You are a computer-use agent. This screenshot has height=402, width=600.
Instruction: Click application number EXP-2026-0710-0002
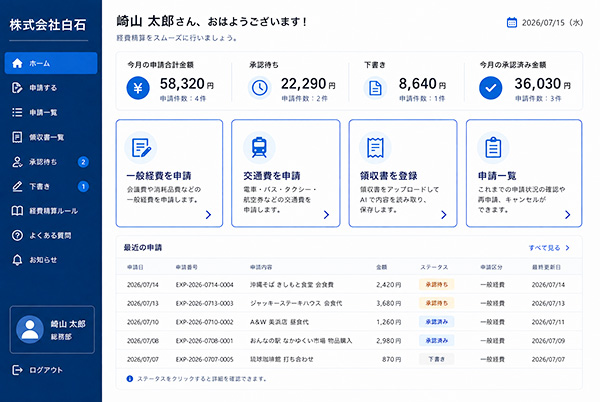[x=204, y=322]
